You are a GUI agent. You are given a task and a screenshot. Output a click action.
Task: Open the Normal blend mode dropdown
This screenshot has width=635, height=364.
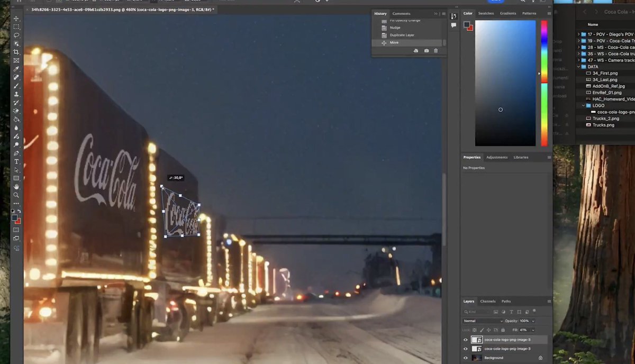click(x=483, y=321)
